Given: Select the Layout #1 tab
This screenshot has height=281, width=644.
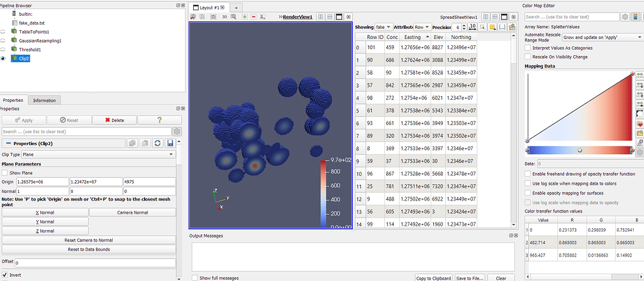Looking at the screenshot, I should click(x=209, y=8).
